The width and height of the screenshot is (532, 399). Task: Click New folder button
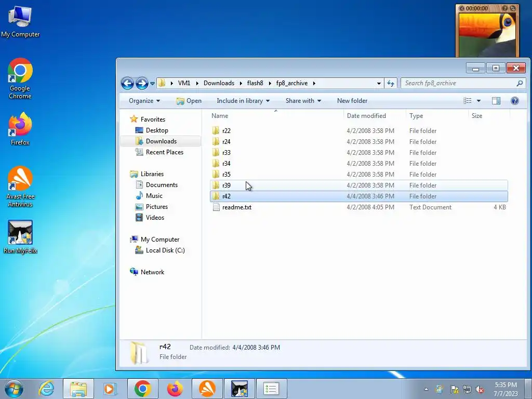click(352, 101)
